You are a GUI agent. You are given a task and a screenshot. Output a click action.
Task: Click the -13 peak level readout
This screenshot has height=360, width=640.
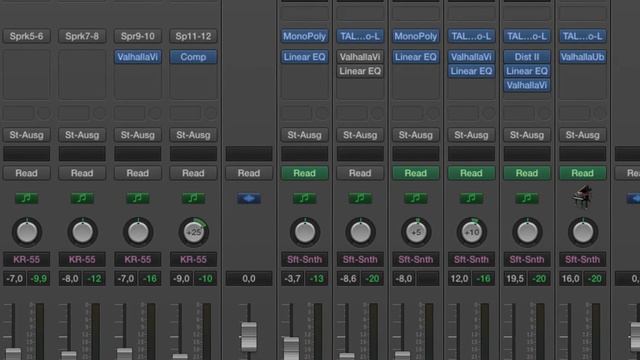coord(317,279)
